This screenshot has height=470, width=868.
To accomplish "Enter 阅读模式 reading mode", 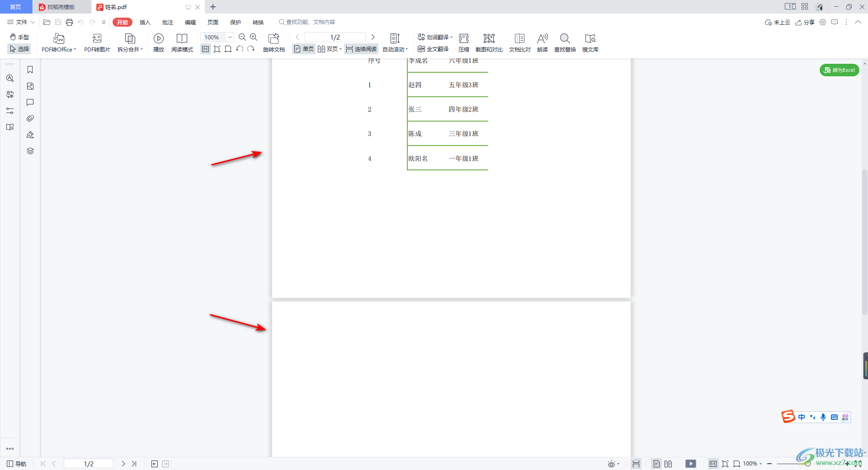I will coord(182,42).
